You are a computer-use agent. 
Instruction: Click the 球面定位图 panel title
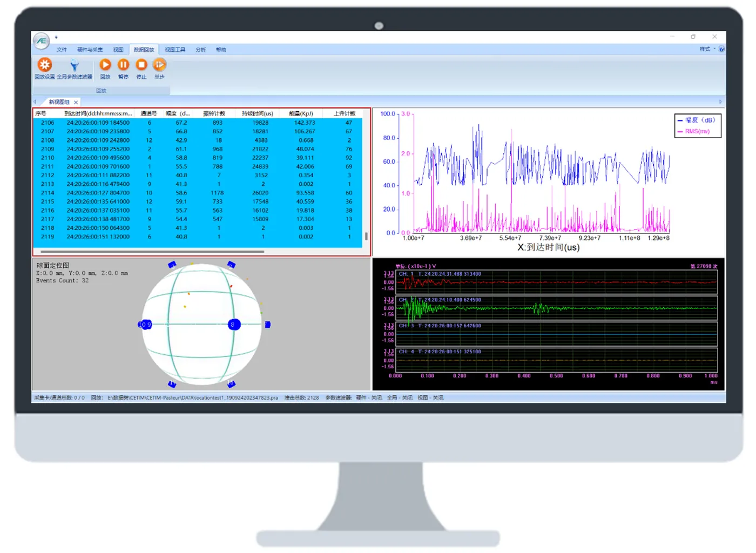[x=52, y=265]
